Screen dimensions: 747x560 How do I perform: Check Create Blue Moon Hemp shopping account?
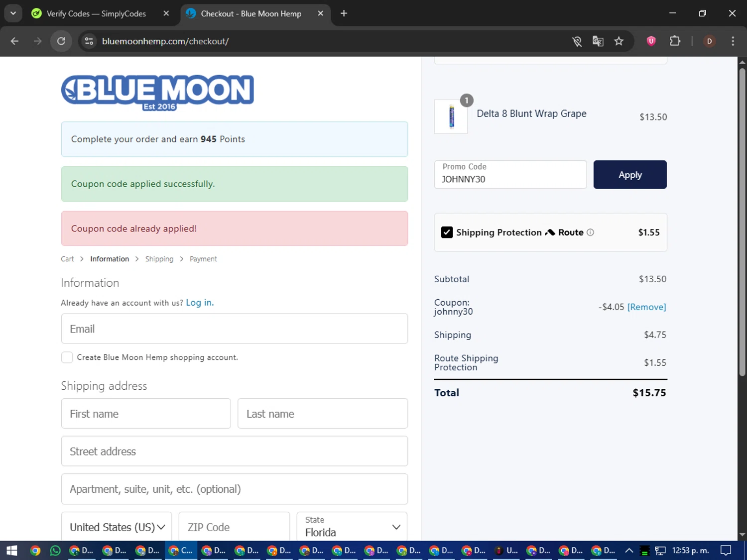(x=67, y=357)
